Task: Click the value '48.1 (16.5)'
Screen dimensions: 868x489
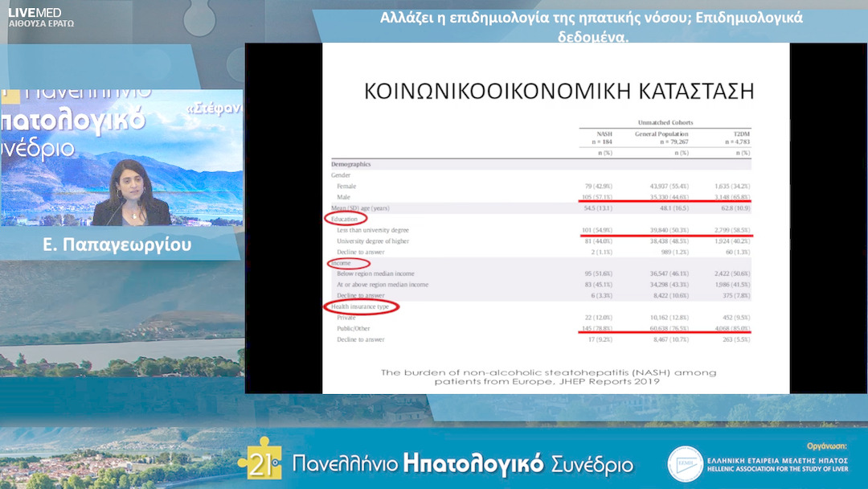Action: click(x=674, y=208)
